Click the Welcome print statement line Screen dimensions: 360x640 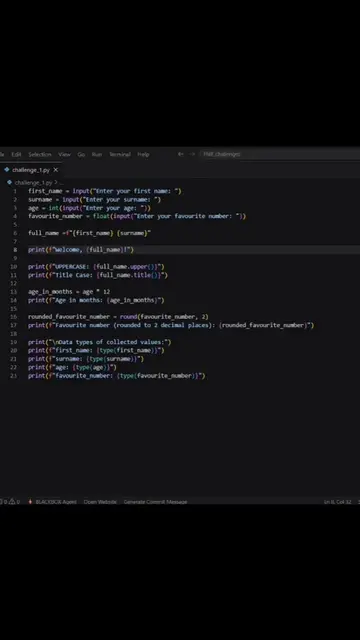click(81, 250)
